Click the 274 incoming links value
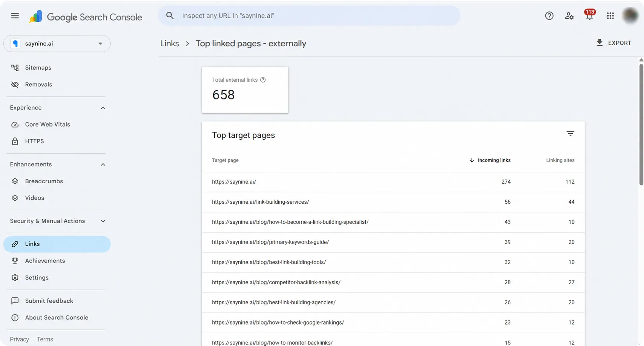 [x=506, y=182]
